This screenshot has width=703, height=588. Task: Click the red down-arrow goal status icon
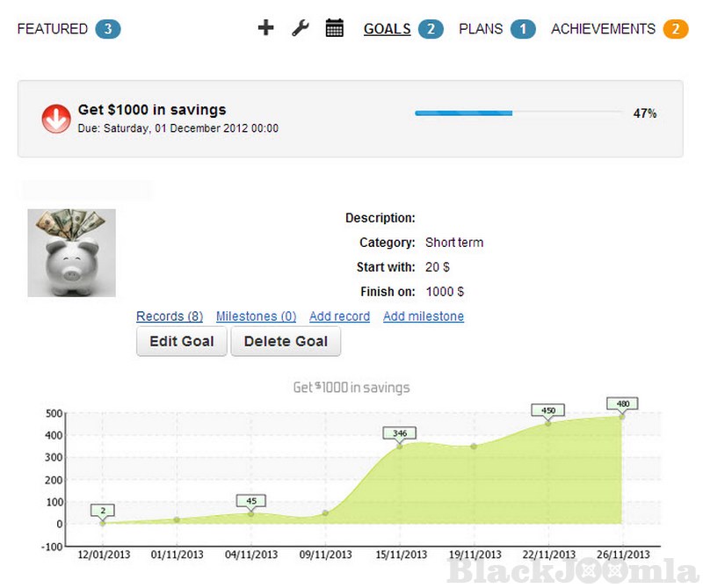click(x=56, y=119)
